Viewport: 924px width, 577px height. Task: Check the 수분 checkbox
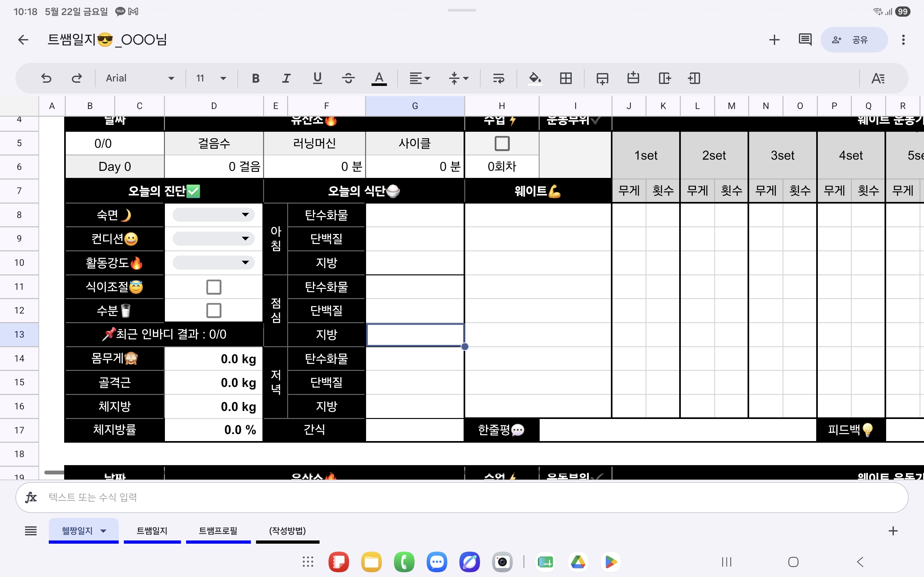point(214,311)
